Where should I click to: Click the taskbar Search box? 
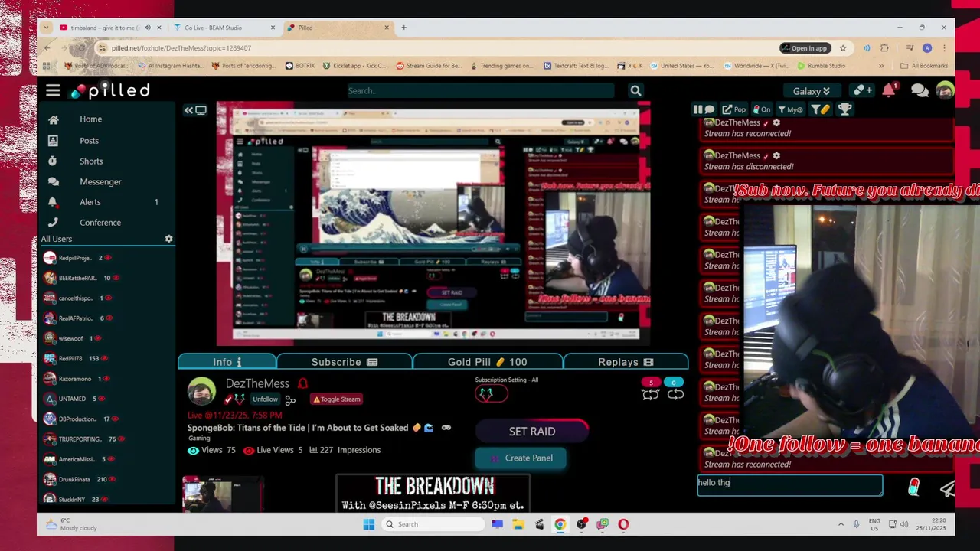[x=432, y=524]
